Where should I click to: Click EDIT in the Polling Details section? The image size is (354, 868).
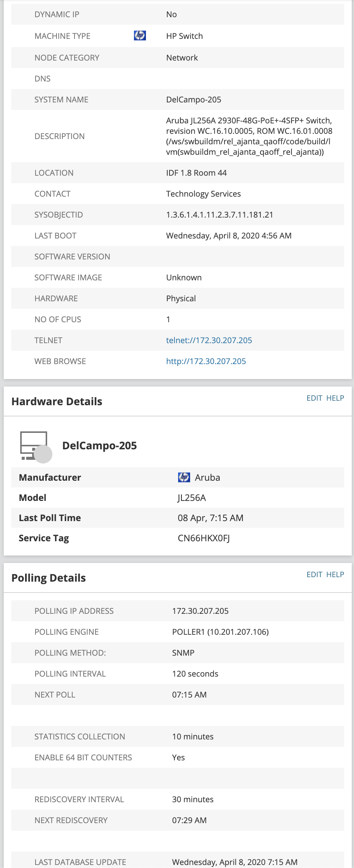coord(314,575)
